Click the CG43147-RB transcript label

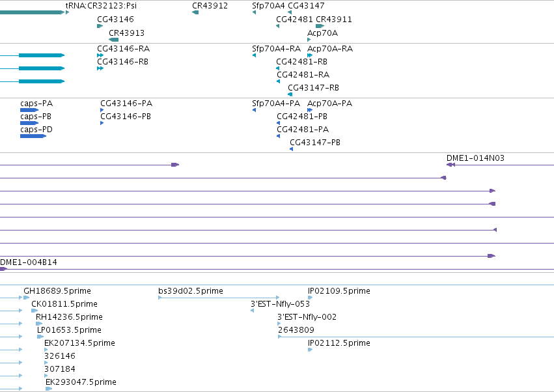313,88
